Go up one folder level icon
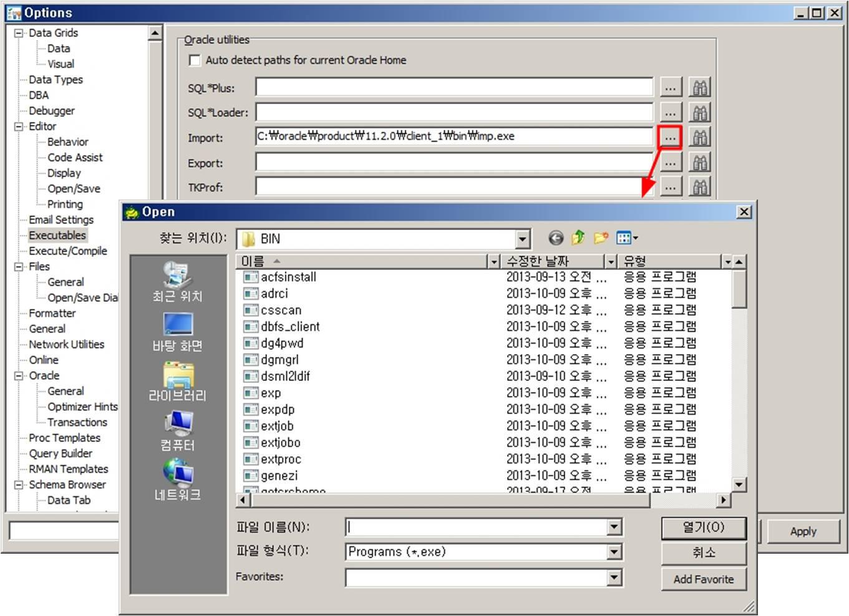 coord(578,238)
